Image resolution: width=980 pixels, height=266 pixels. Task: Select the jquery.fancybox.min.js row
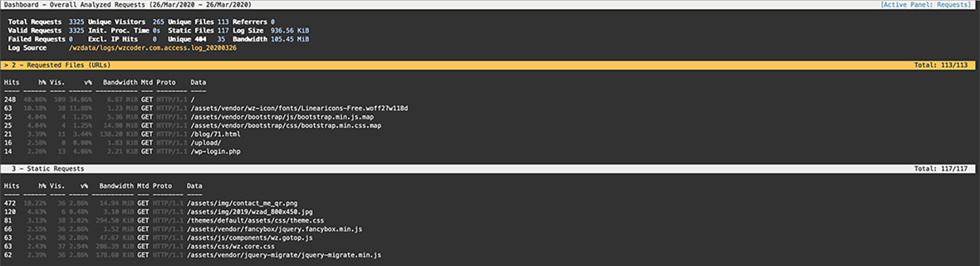(x=274, y=229)
